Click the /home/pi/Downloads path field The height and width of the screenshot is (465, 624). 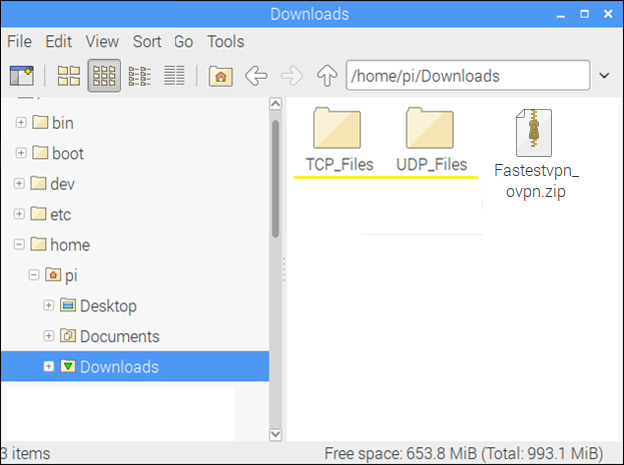[x=468, y=76]
